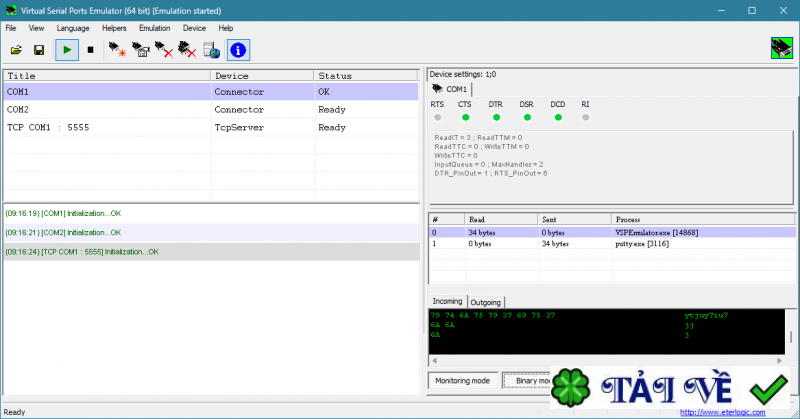Click the create new device icon
Viewport: 800px width, 419px height.
(117, 49)
